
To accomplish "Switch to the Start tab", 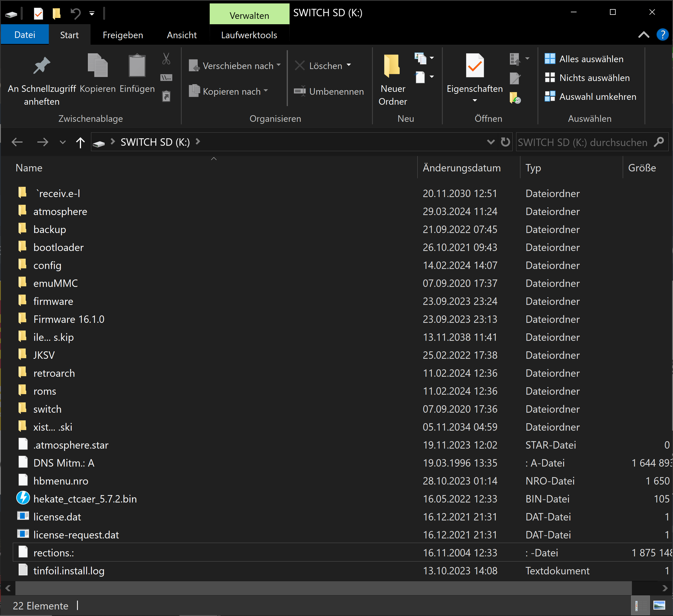I will coord(69,35).
